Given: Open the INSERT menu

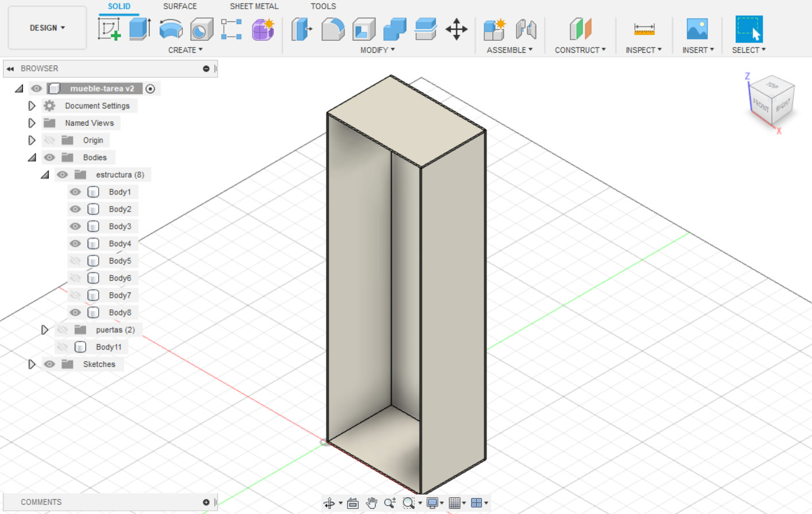Looking at the screenshot, I should pos(698,50).
